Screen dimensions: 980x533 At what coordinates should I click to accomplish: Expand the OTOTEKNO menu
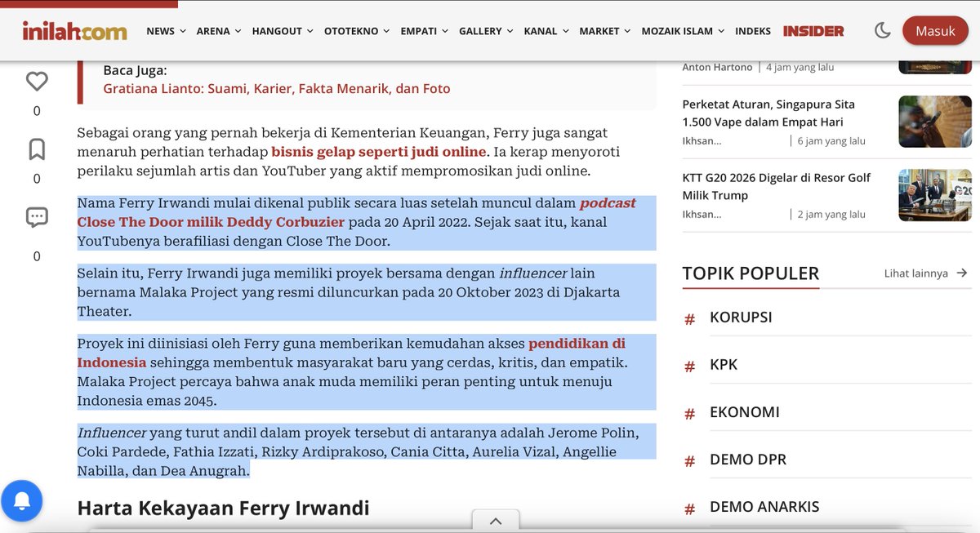[x=357, y=31]
